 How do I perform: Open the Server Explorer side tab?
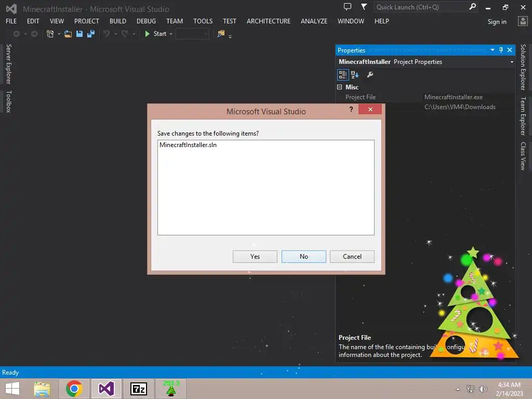8,64
